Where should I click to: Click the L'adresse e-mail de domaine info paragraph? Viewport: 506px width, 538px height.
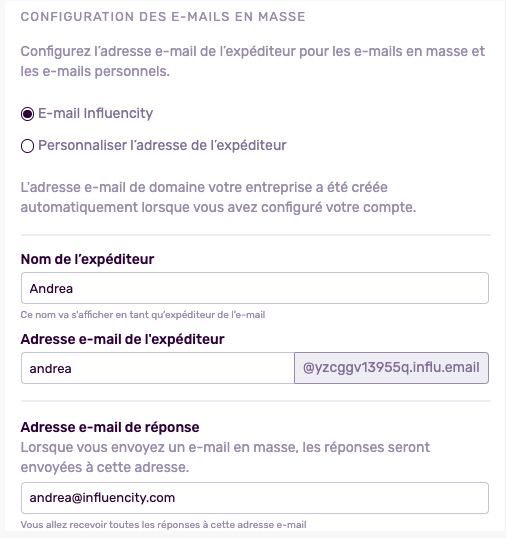[218, 197]
